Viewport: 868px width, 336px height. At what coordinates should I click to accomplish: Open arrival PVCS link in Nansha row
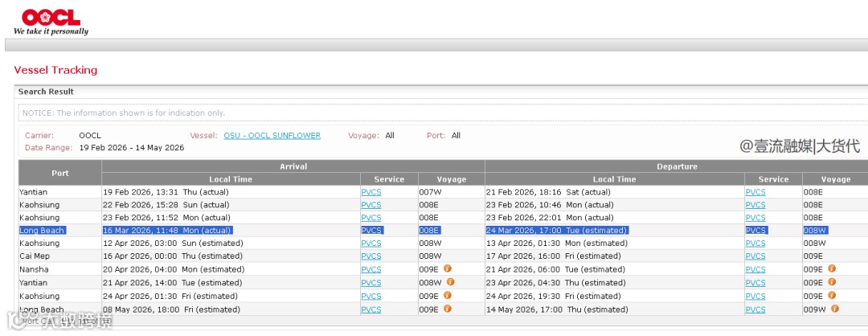[371, 269]
